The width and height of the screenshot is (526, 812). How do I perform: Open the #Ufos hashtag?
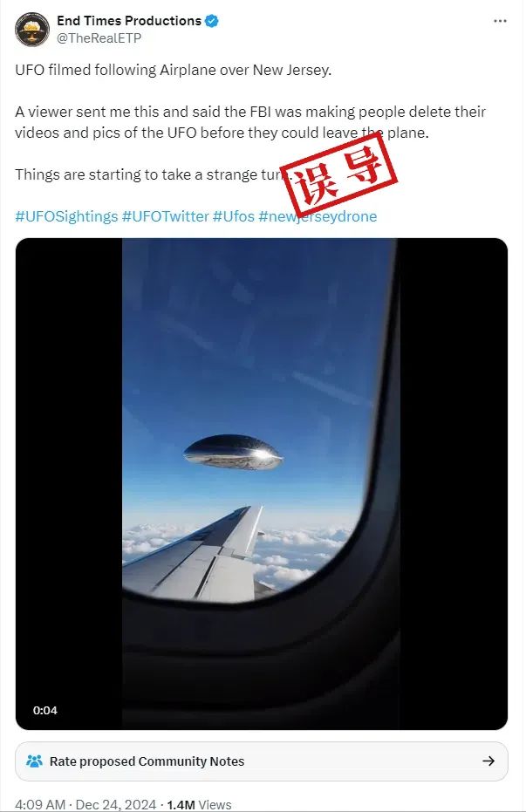pyautogui.click(x=234, y=216)
